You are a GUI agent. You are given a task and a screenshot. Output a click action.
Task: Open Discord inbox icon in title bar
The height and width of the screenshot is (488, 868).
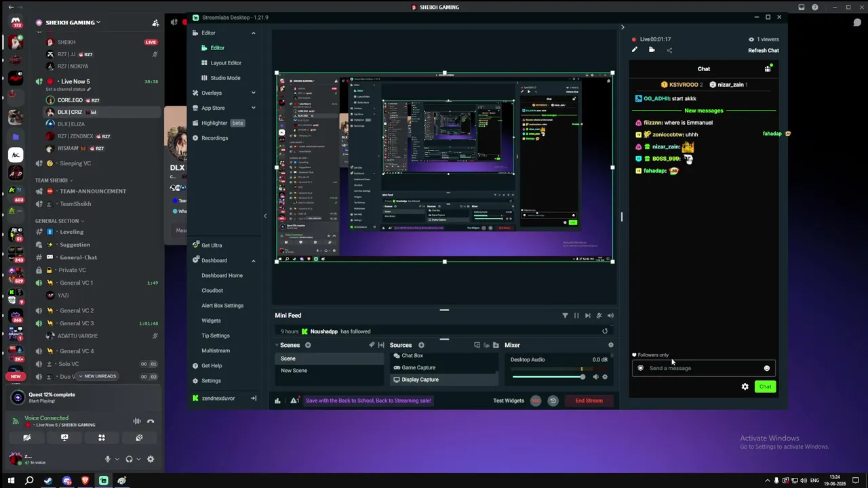tap(802, 7)
